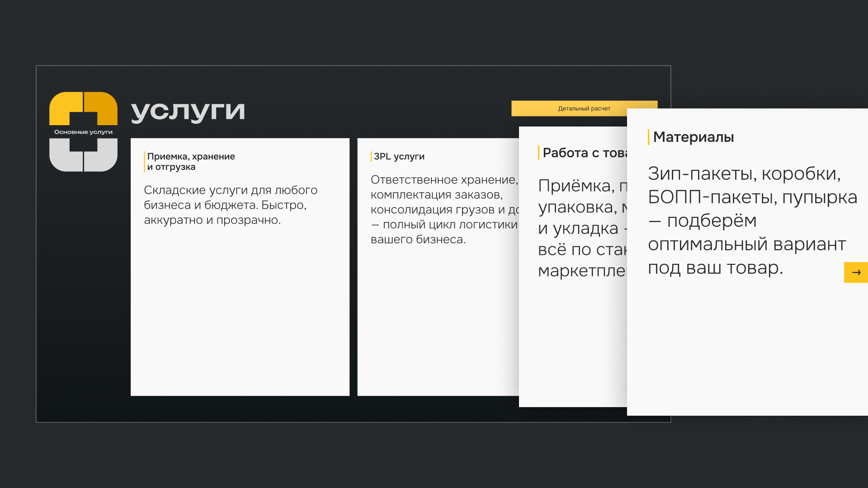This screenshot has height=488, width=868.
Task: Click the услуги page title
Action: (x=189, y=110)
